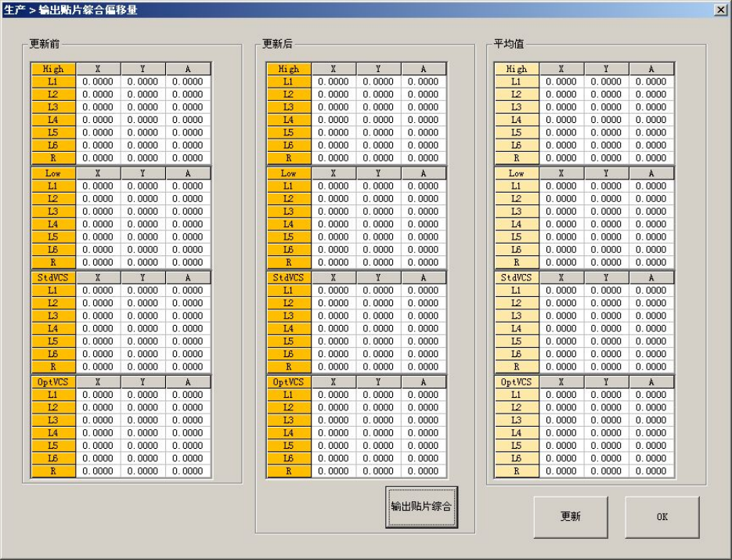732x560 pixels.
Task: Click StdVCS L6 Y value in 更新后
Action: [x=378, y=354]
